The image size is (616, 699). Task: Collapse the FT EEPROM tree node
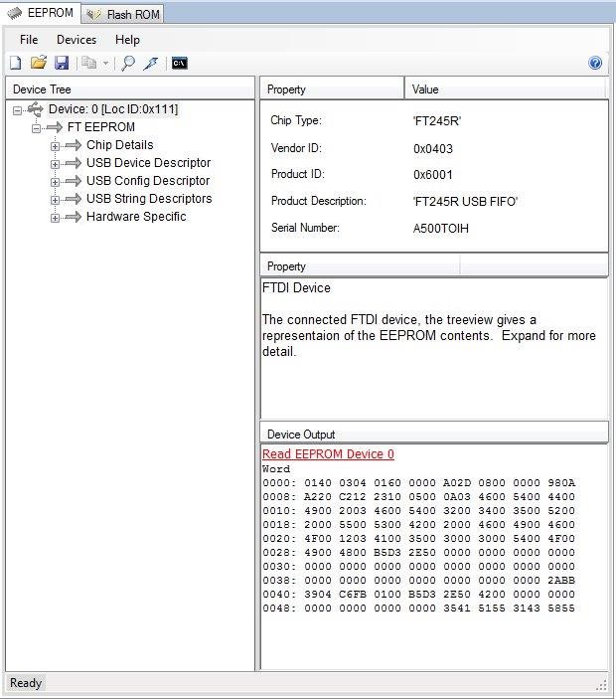point(36,128)
